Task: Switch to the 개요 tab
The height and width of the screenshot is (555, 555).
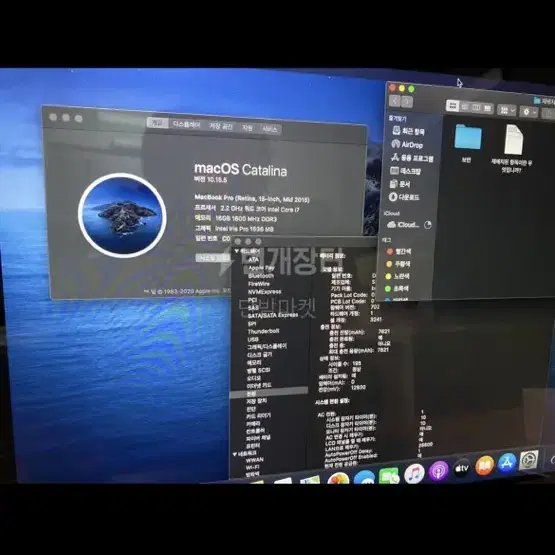Action: (x=157, y=122)
